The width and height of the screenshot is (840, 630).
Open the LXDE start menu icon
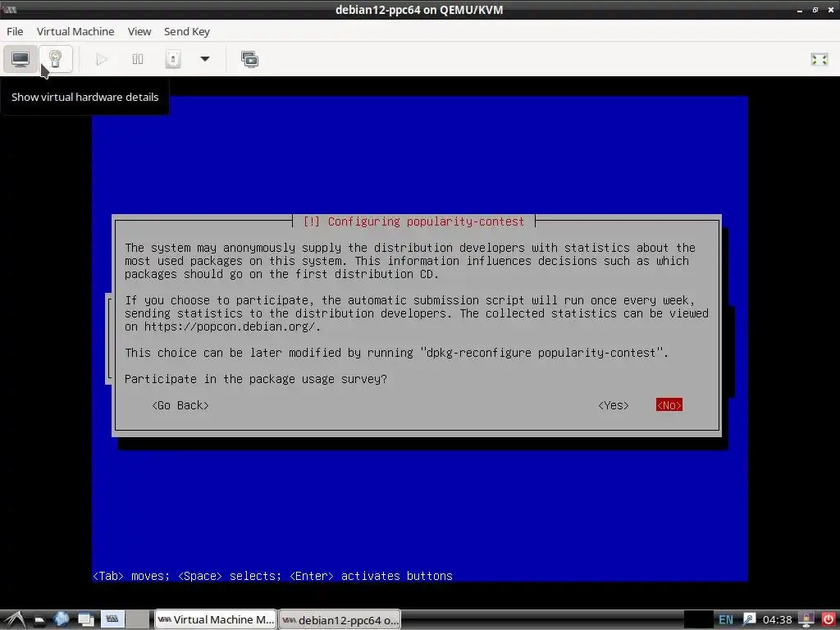[x=15, y=620]
